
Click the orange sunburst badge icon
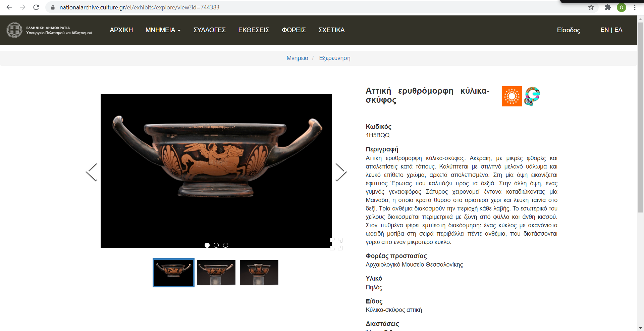click(512, 96)
